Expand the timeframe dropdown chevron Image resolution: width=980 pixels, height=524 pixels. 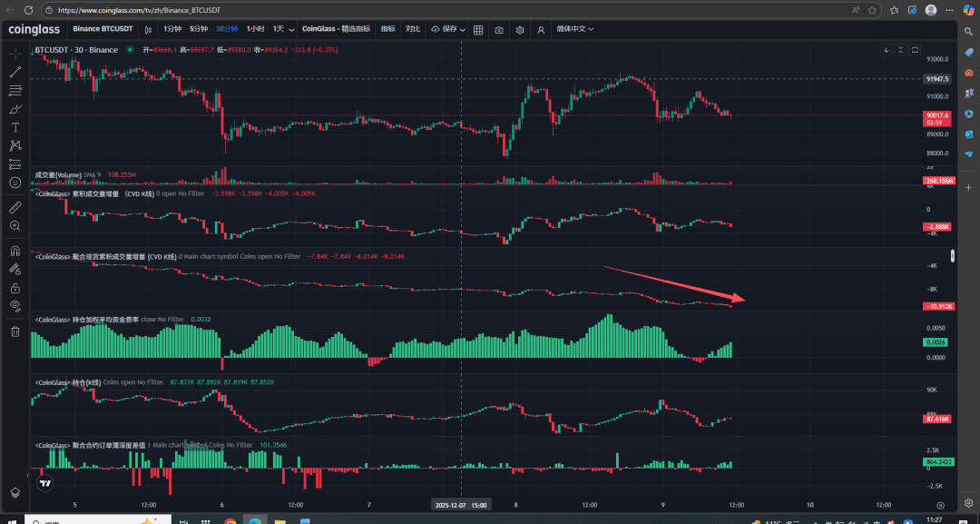point(291,29)
